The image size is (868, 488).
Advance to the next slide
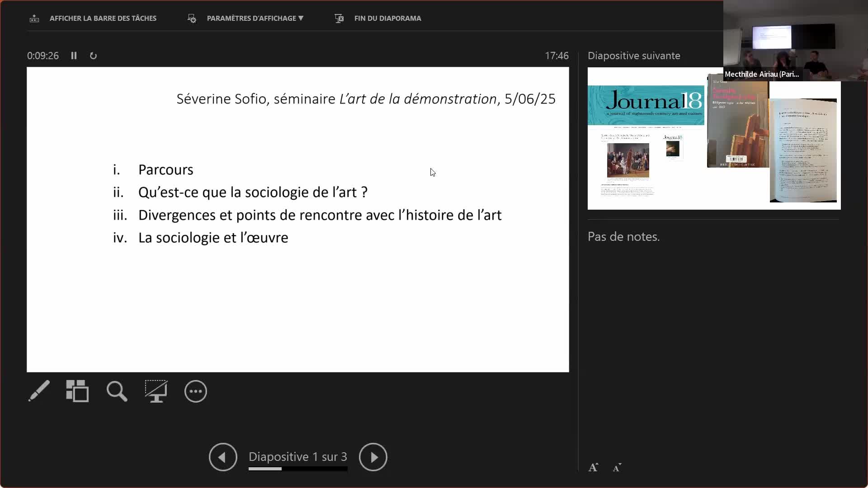(x=373, y=457)
